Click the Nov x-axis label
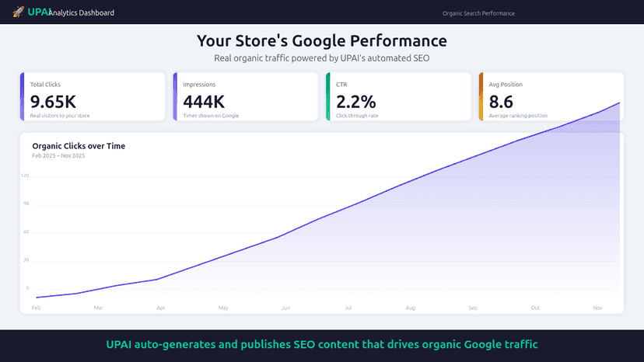 click(x=597, y=308)
